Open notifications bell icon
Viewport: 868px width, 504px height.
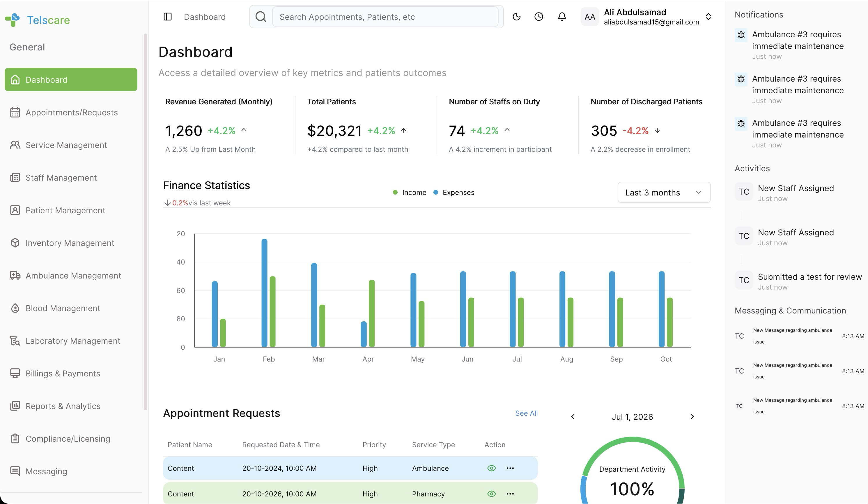point(562,17)
